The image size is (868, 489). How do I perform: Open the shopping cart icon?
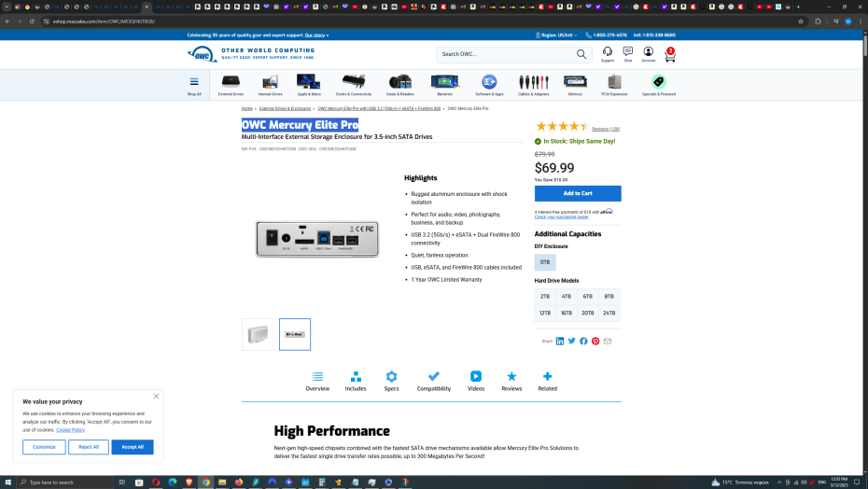[x=670, y=55]
